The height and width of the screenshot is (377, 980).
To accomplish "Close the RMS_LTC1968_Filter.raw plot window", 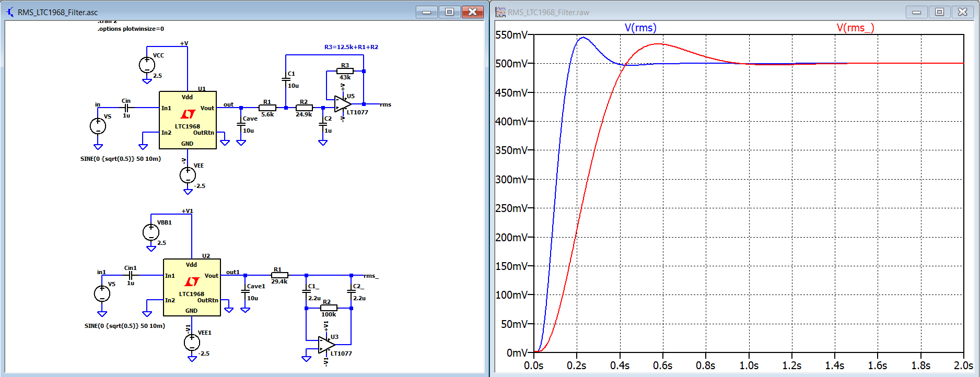I will point(962,11).
